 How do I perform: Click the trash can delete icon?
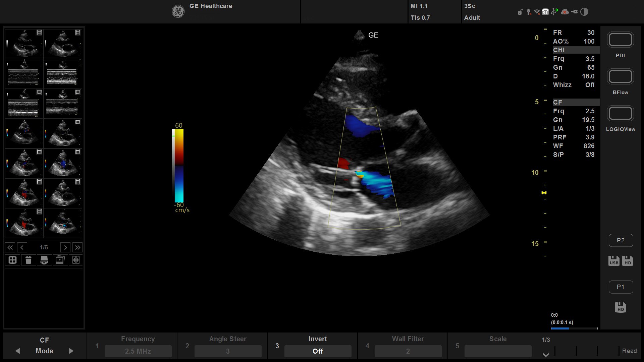click(28, 260)
